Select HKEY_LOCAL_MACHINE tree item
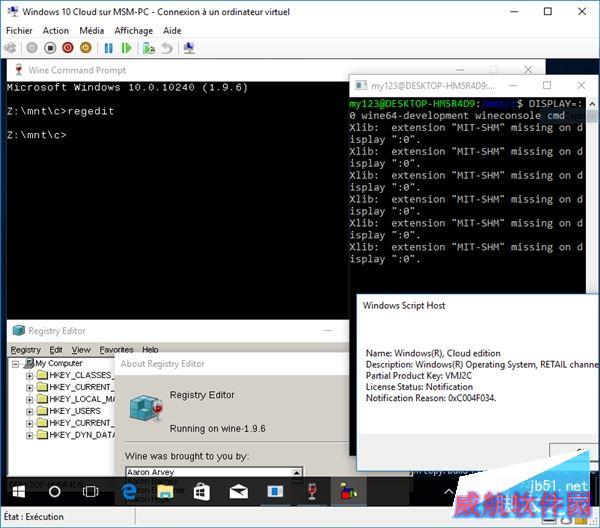 click(82, 399)
